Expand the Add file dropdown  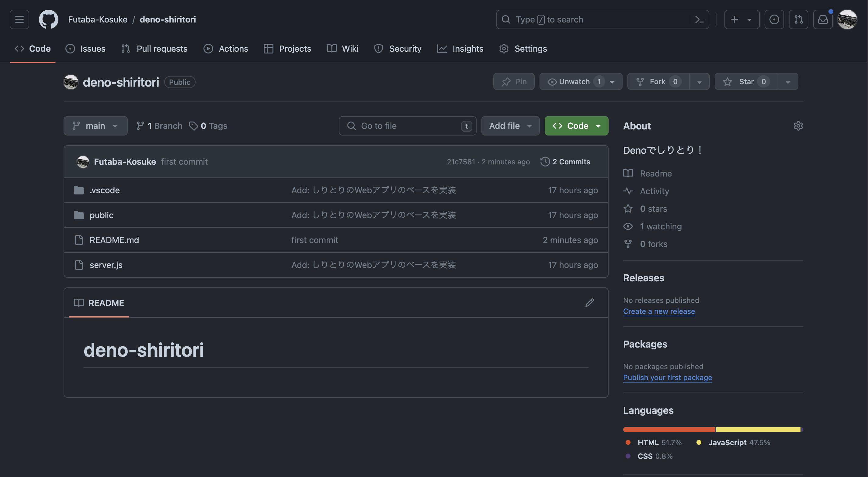510,126
